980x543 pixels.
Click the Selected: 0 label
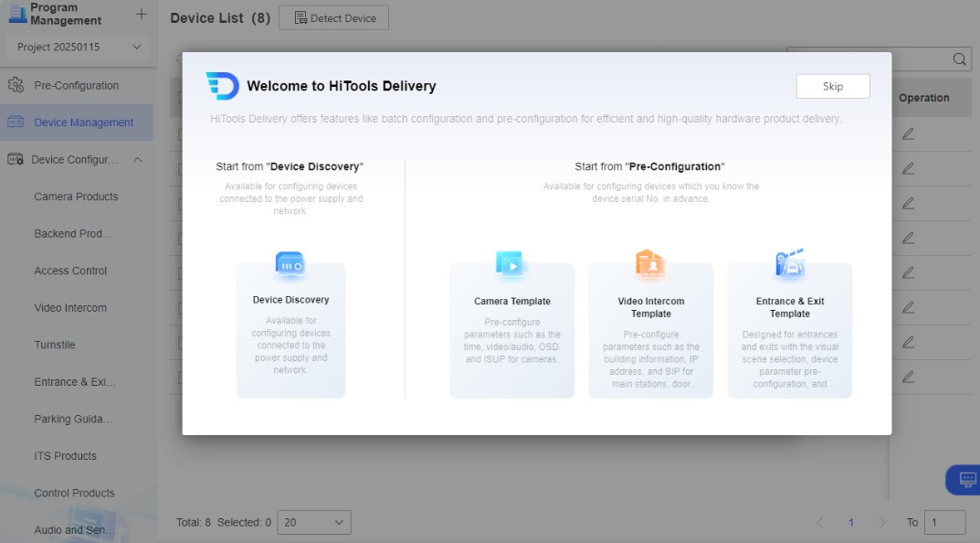point(245,522)
